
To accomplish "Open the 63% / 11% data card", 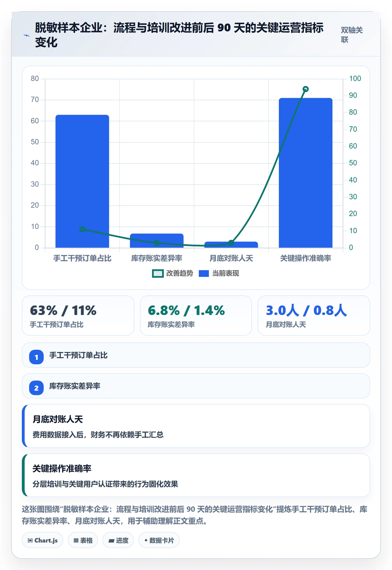I will [x=78, y=316].
